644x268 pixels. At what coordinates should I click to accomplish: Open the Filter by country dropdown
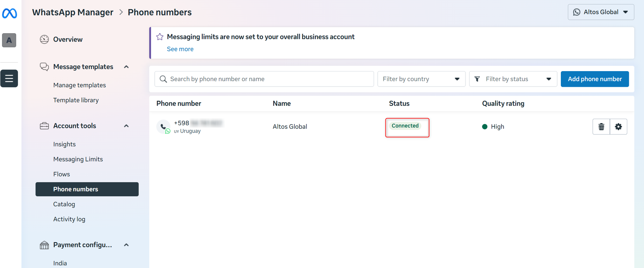pyautogui.click(x=421, y=79)
